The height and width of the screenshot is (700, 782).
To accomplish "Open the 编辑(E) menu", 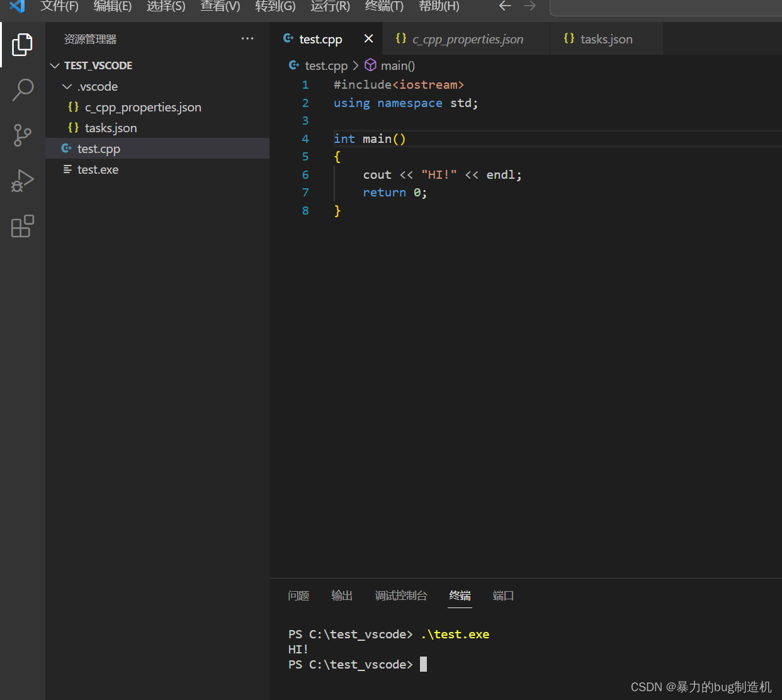I will (x=113, y=6).
